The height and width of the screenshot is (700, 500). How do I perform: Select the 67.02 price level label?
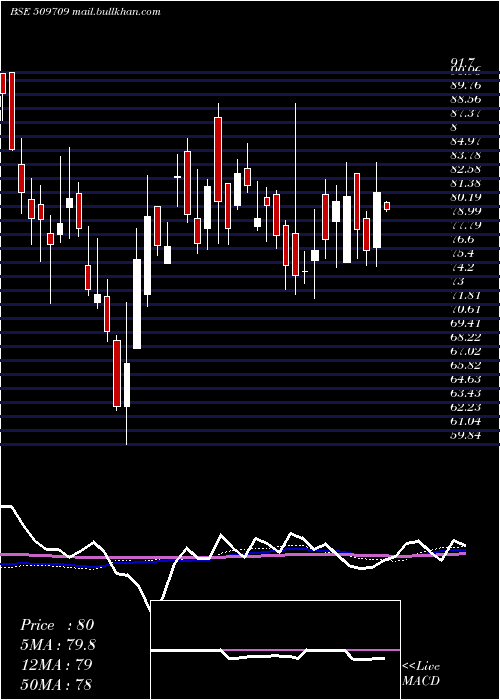pos(466,351)
